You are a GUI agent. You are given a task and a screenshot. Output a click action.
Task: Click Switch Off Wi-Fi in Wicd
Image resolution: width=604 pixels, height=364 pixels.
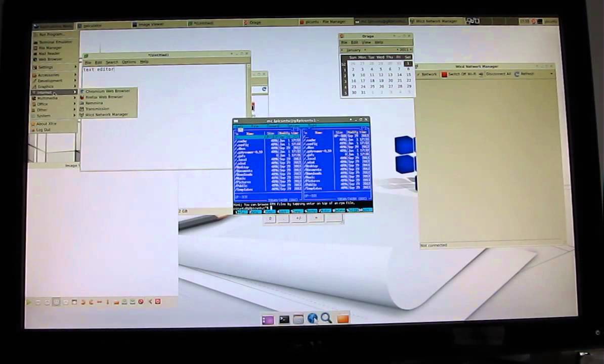pyautogui.click(x=459, y=74)
